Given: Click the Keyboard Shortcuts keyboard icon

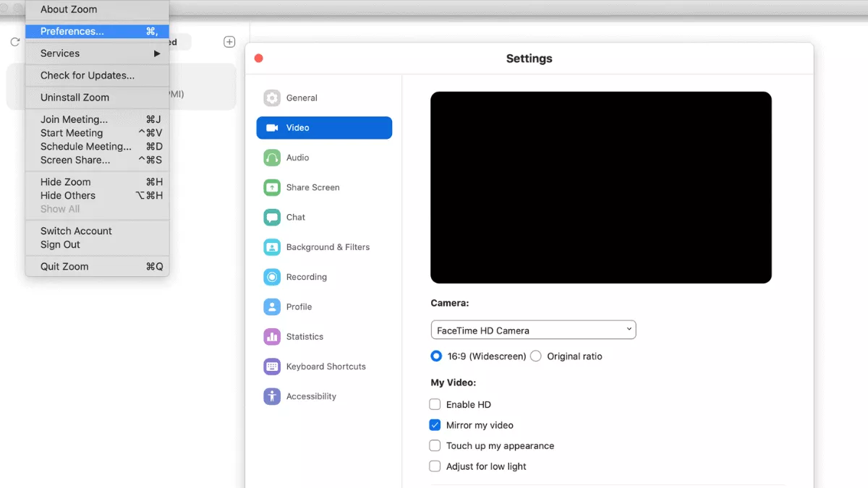Looking at the screenshot, I should coord(272,367).
